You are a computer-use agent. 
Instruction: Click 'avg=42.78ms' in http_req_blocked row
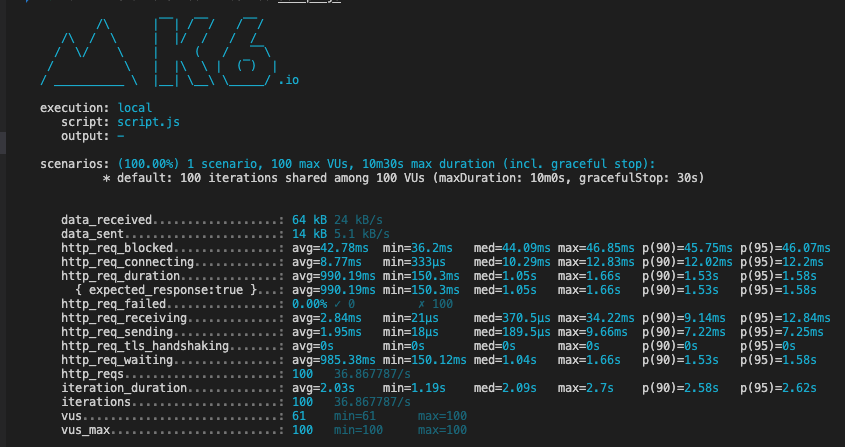330,248
